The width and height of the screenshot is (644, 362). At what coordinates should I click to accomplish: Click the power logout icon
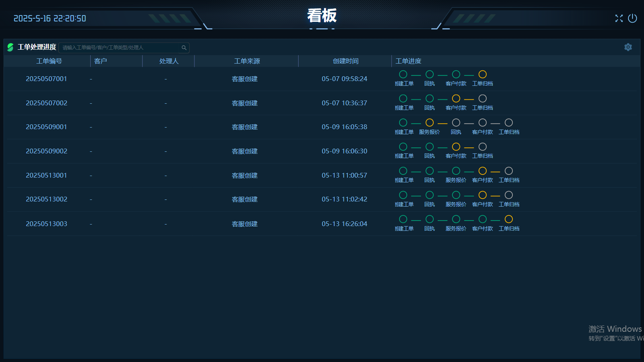632,18
